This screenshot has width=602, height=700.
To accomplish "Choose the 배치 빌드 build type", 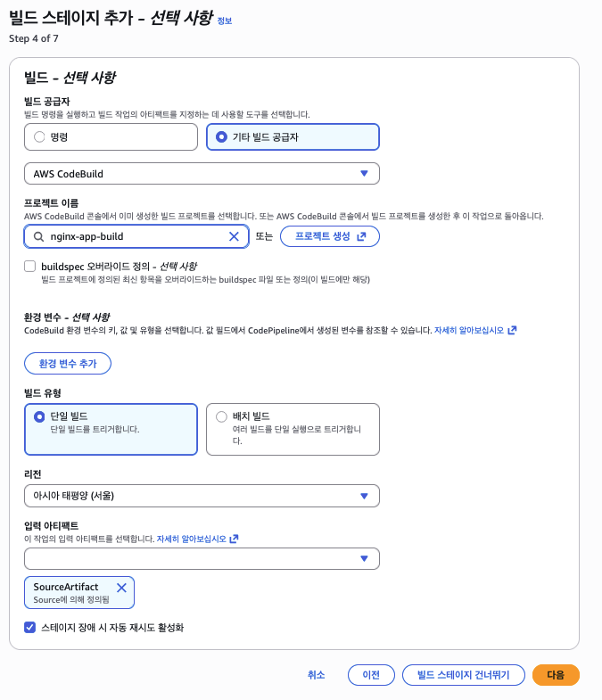I will click(x=221, y=416).
